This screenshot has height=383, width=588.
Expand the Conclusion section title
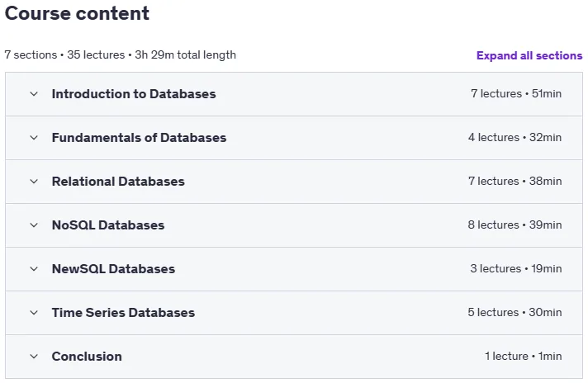(x=87, y=357)
